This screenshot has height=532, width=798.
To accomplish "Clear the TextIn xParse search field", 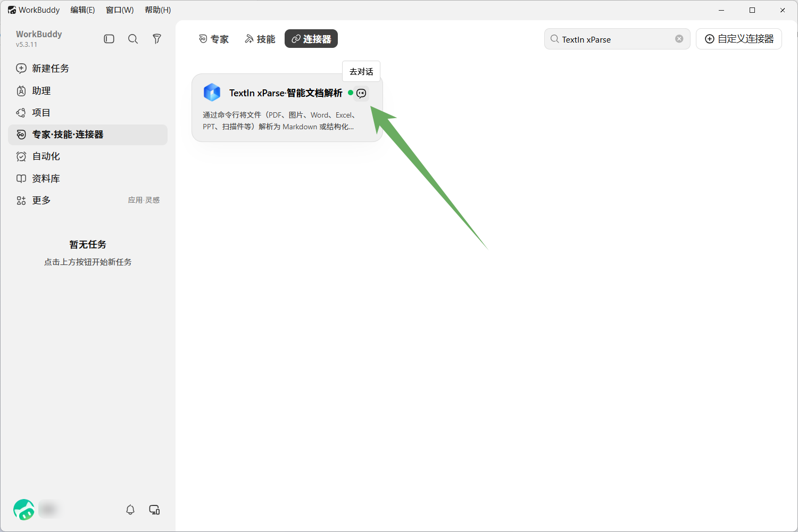I will pyautogui.click(x=679, y=39).
